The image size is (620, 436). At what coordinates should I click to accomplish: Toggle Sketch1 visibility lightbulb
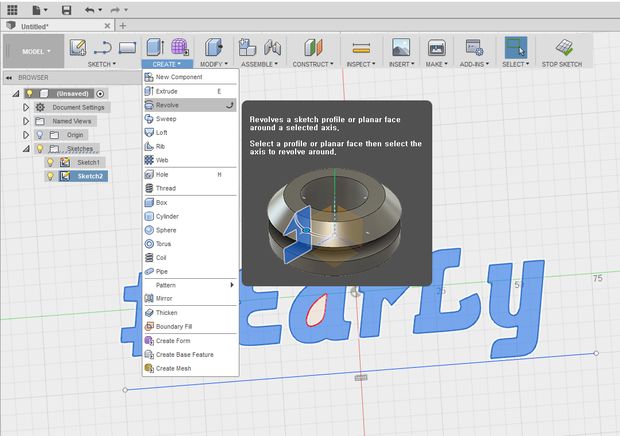click(51, 162)
